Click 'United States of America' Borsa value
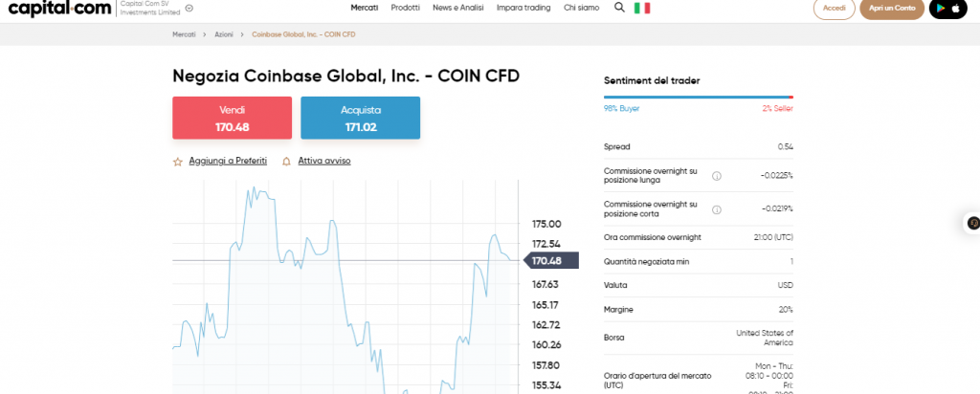The image size is (980, 394). point(765,338)
